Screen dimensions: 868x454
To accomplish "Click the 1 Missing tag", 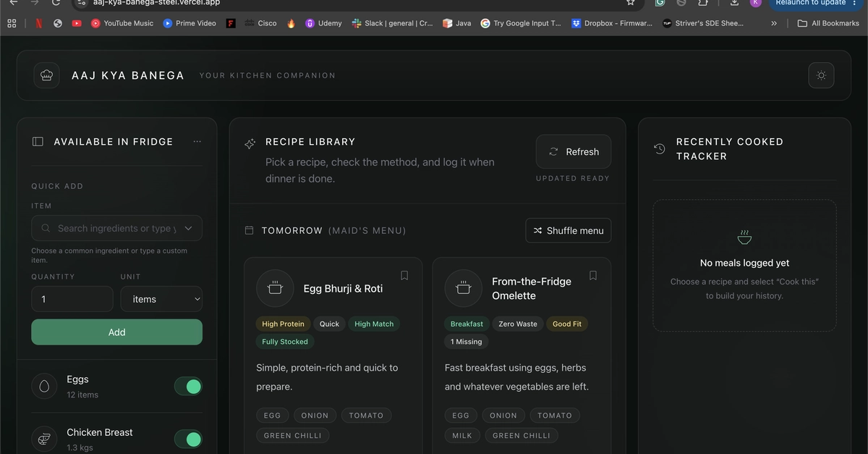I will (466, 342).
